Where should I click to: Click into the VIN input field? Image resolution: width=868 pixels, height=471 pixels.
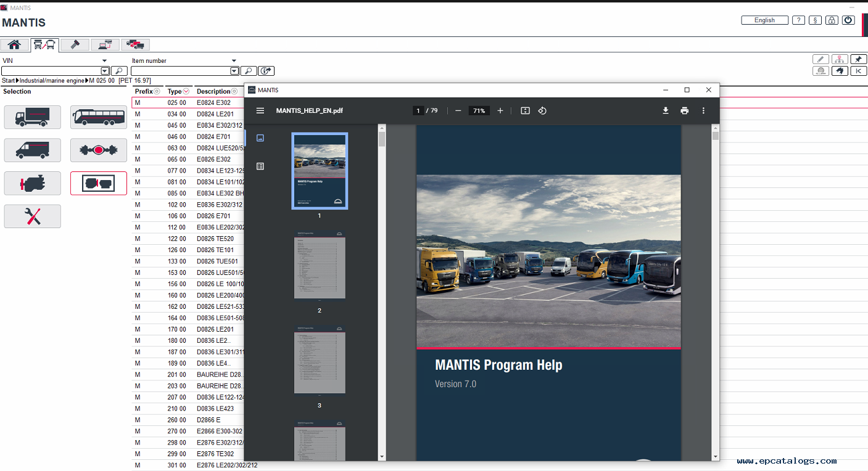pyautogui.click(x=51, y=71)
